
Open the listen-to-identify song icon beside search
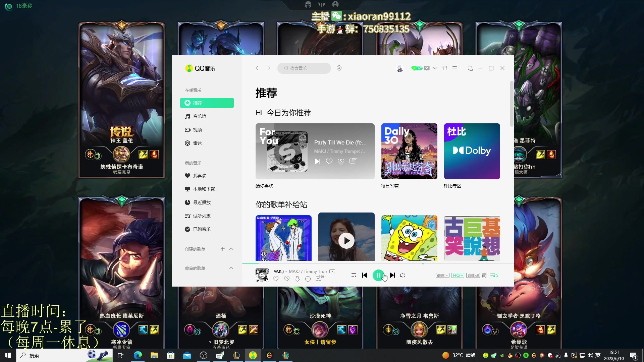pos(339,68)
